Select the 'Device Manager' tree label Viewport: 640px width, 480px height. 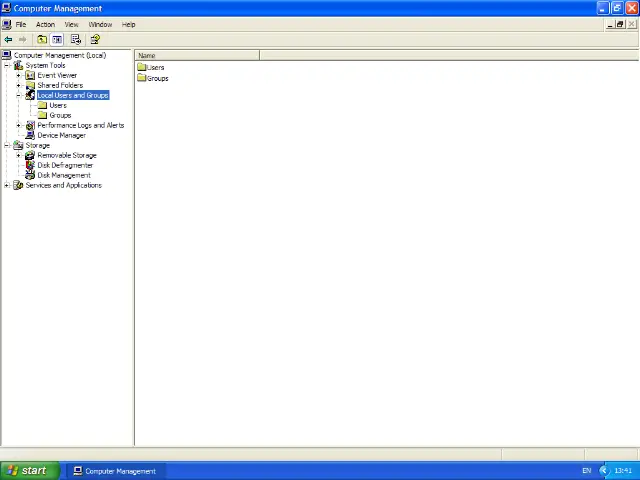[x=62, y=135]
